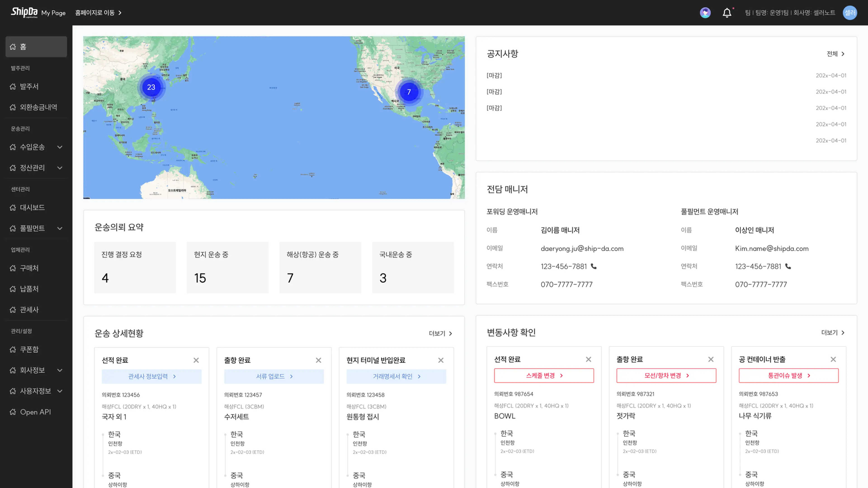
Task: Click phone icon for 김이름 매니저 contact
Action: tap(594, 266)
